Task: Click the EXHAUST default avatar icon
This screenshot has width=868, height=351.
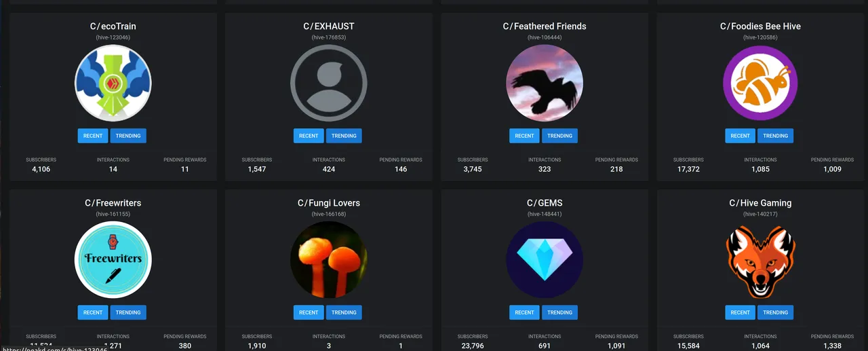Action: point(329,83)
